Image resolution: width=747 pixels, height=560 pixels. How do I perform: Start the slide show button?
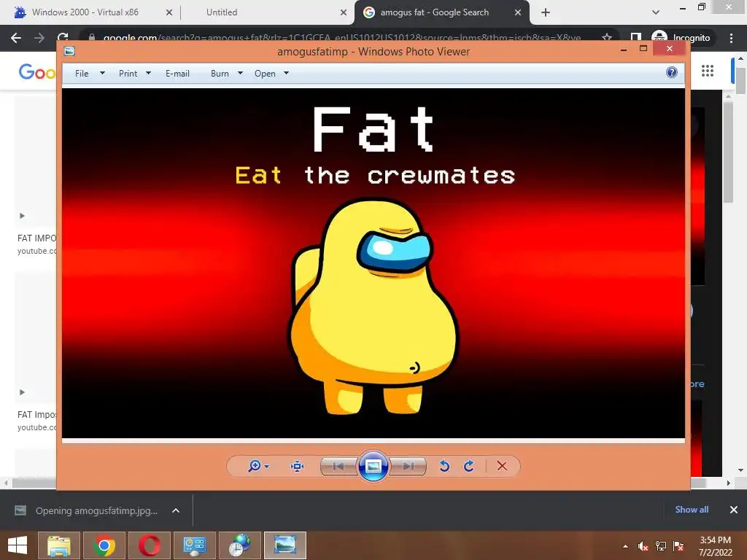click(373, 466)
